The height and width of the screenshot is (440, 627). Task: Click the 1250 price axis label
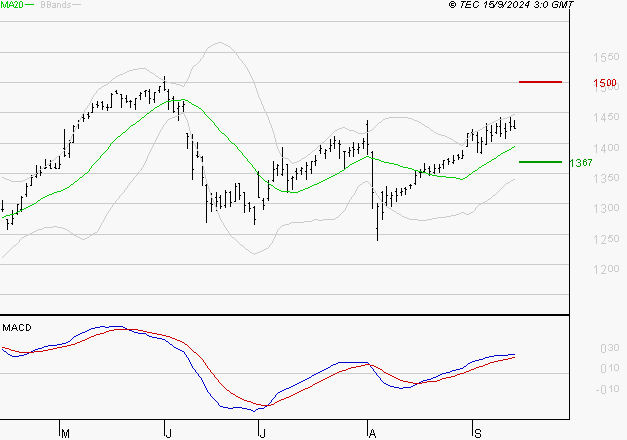(606, 239)
